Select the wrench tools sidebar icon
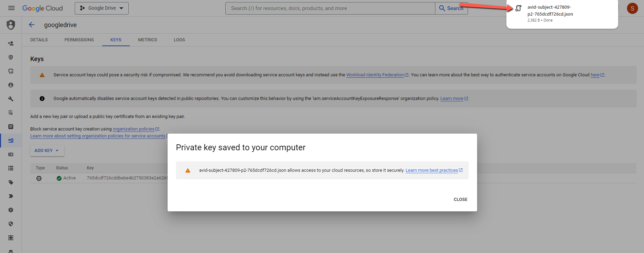This screenshot has height=253, width=644. point(11,99)
